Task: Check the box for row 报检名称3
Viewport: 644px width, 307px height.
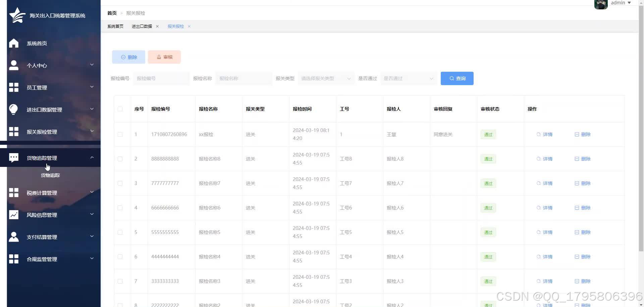Action: click(120, 281)
